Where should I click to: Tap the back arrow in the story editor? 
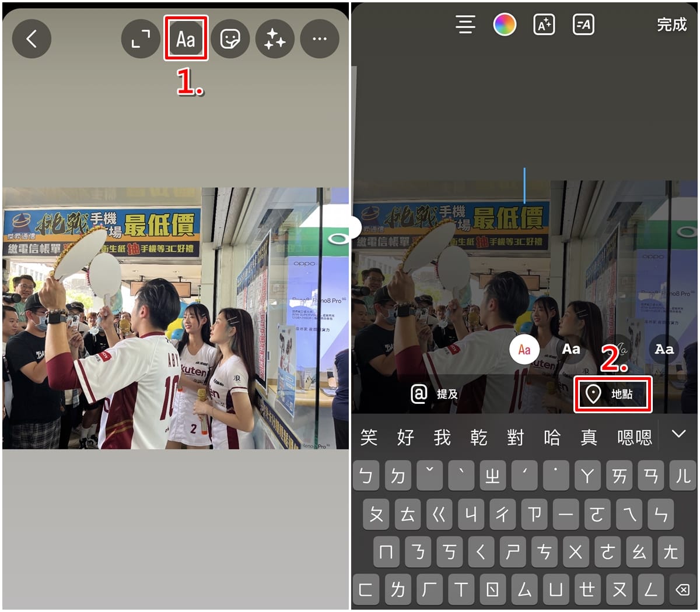point(32,39)
